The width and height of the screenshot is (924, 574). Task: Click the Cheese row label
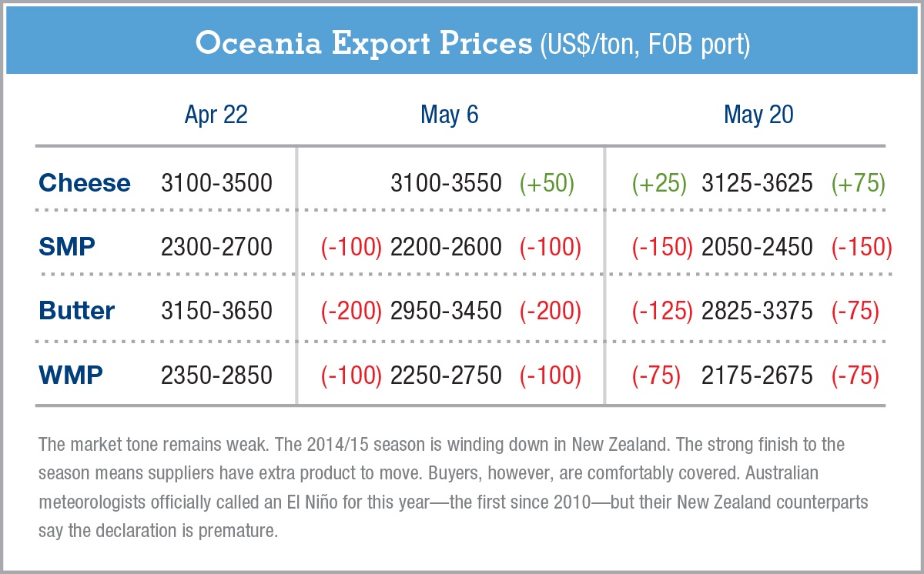85,183
